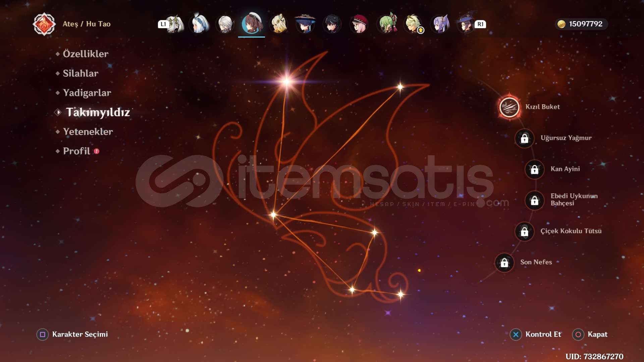Switch to the Yetenekler section
This screenshot has width=644, height=362.
88,132
